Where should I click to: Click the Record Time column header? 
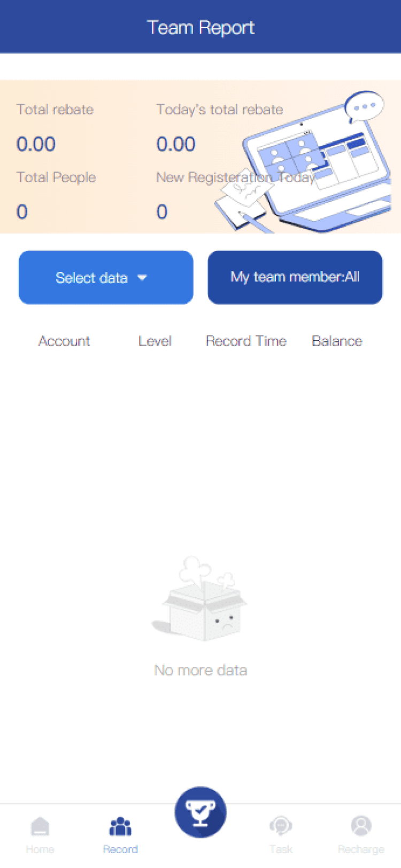pos(246,341)
